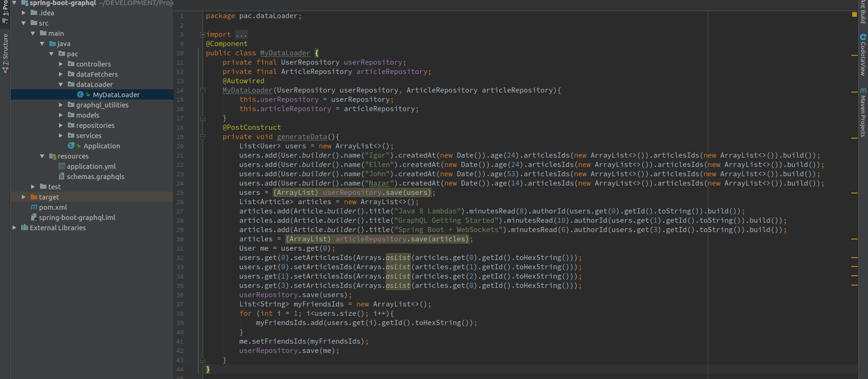Collapse the MyDataLoader constructor fold marker

tap(203, 90)
